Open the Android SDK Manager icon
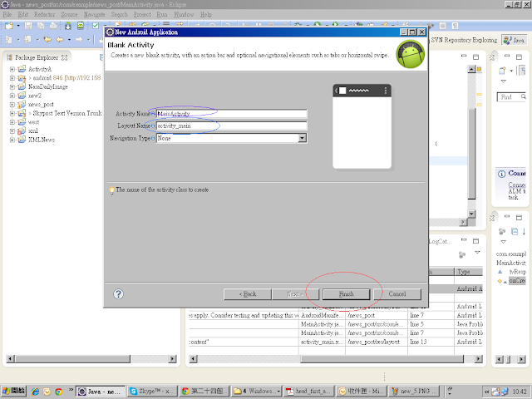 (x=68, y=26)
